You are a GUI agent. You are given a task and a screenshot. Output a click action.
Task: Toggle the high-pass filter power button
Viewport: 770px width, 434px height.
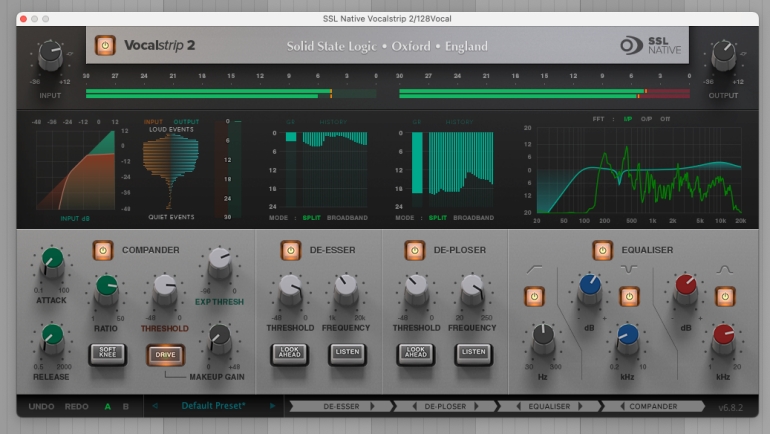[x=534, y=297]
